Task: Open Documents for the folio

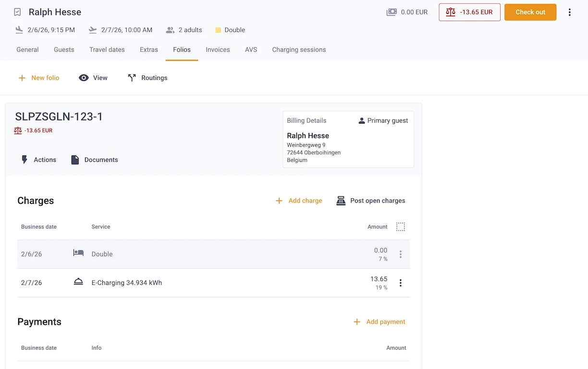Action: pos(94,160)
